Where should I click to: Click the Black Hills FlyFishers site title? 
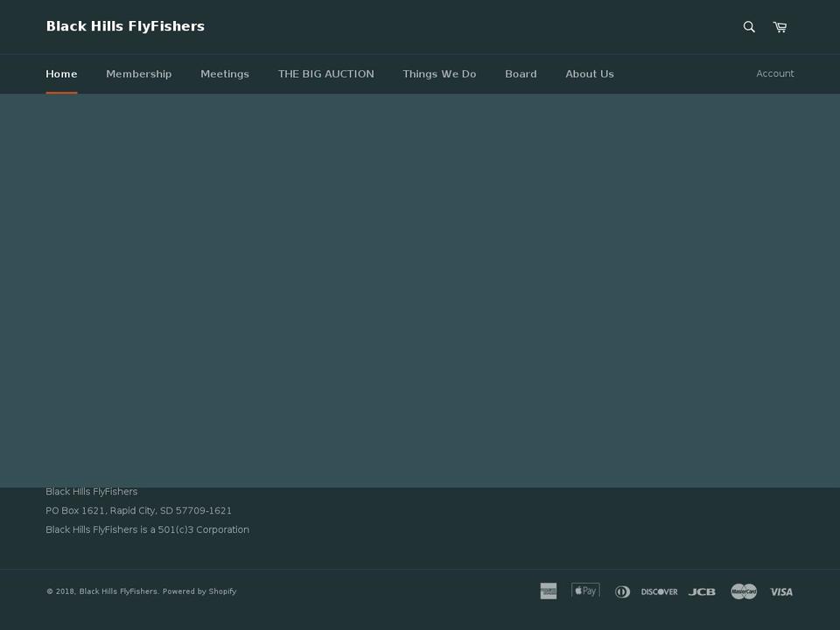click(125, 26)
